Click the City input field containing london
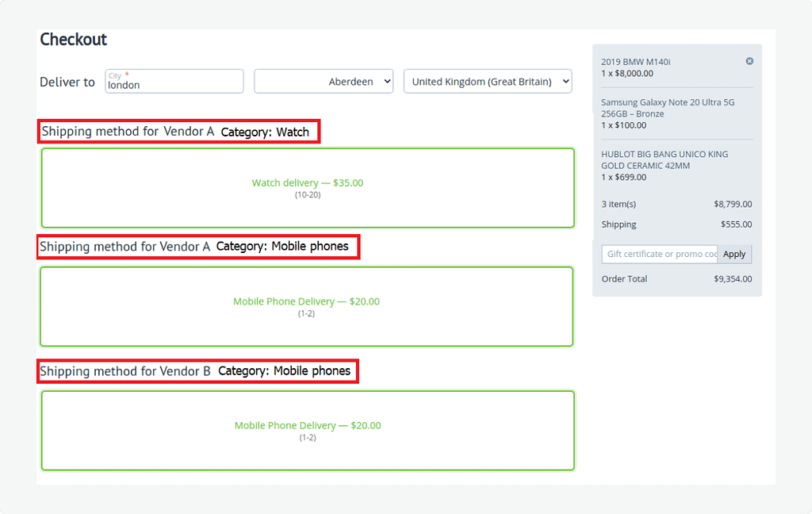Screen dimensions: 812x514 (x=174, y=82)
